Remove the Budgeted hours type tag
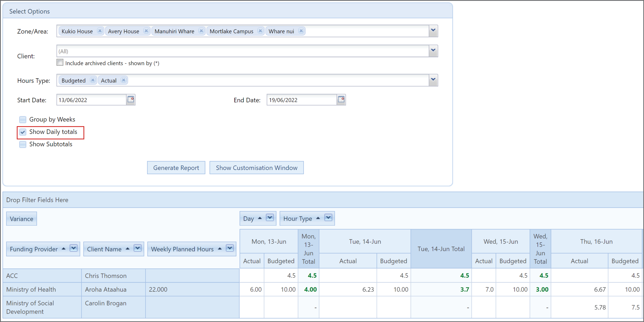 93,80
